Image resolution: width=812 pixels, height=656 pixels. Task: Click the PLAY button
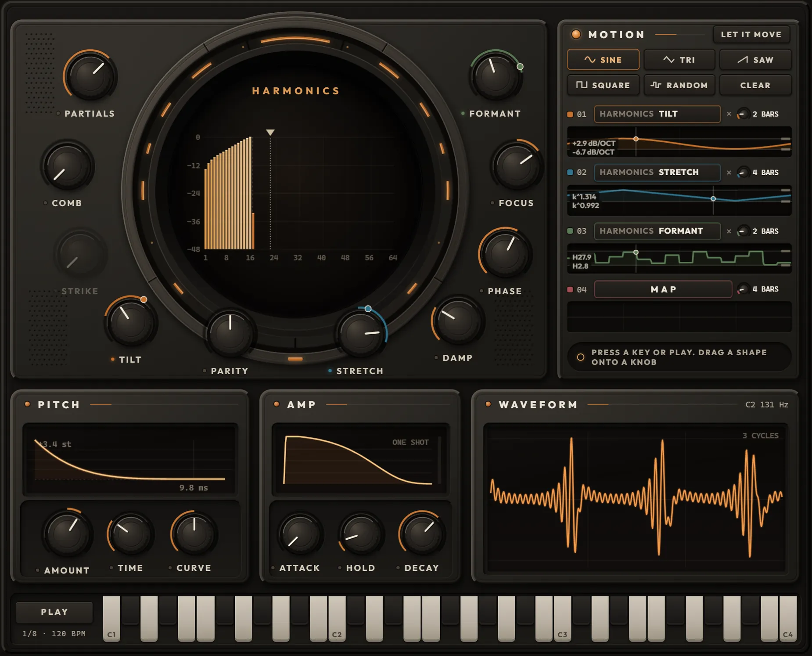[x=54, y=612]
